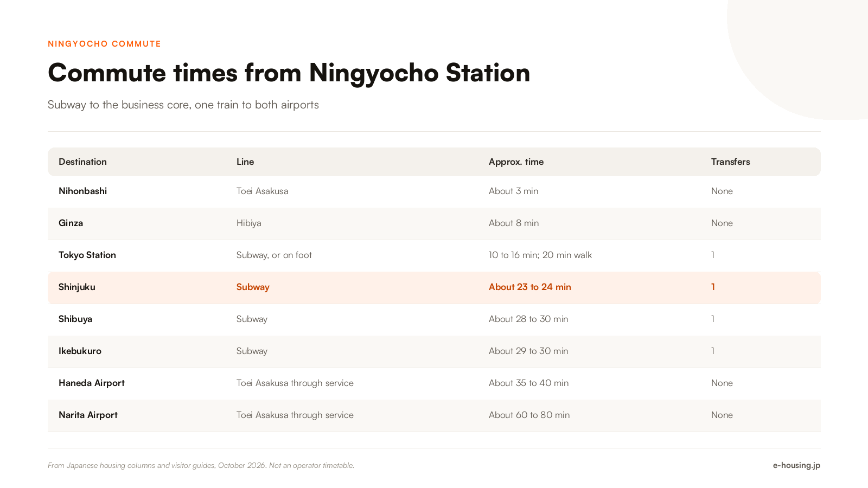Select the Ginza destination cell
Viewport: 868px width, 488px height.
pos(71,223)
